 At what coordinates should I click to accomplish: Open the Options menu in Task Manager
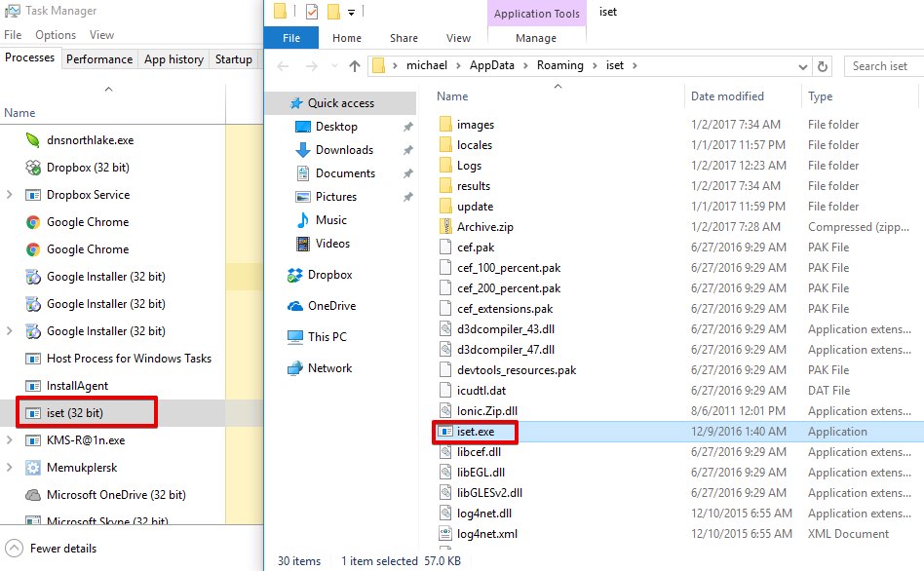click(56, 35)
